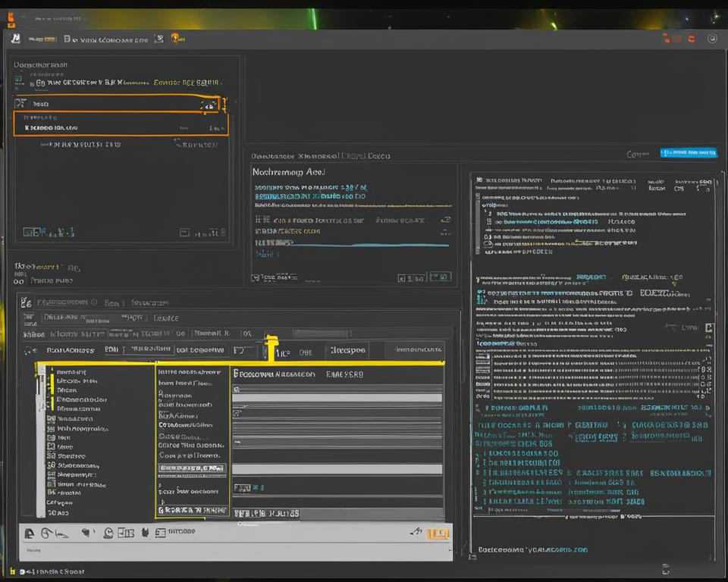Click the blue button at top right
Image resolution: width=728 pixels, height=582 pixels.
(x=688, y=153)
